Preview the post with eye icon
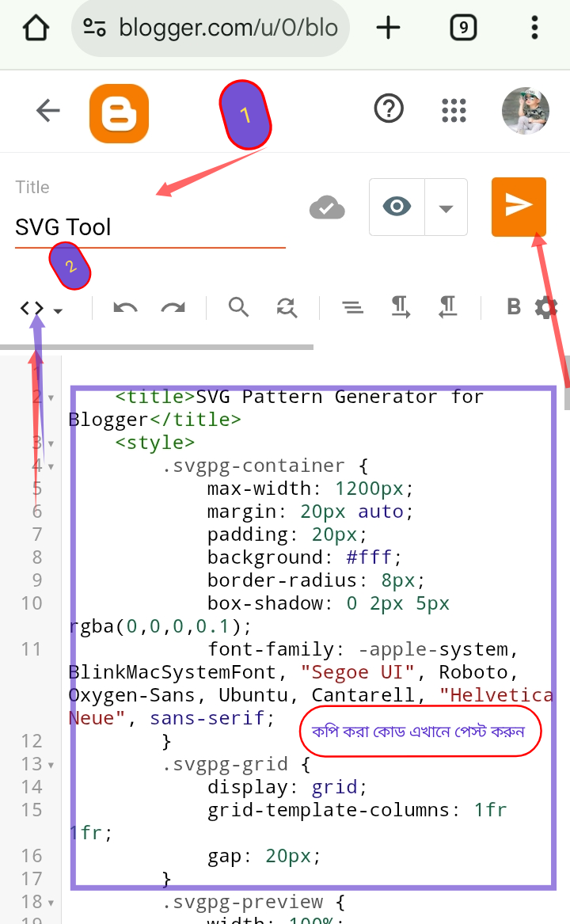This screenshot has height=924, width=570. tap(397, 207)
